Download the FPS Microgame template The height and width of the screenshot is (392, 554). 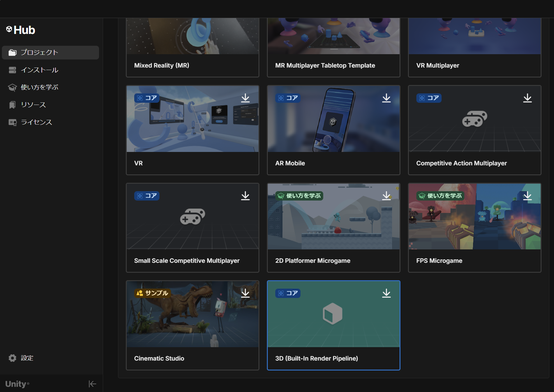point(527,196)
